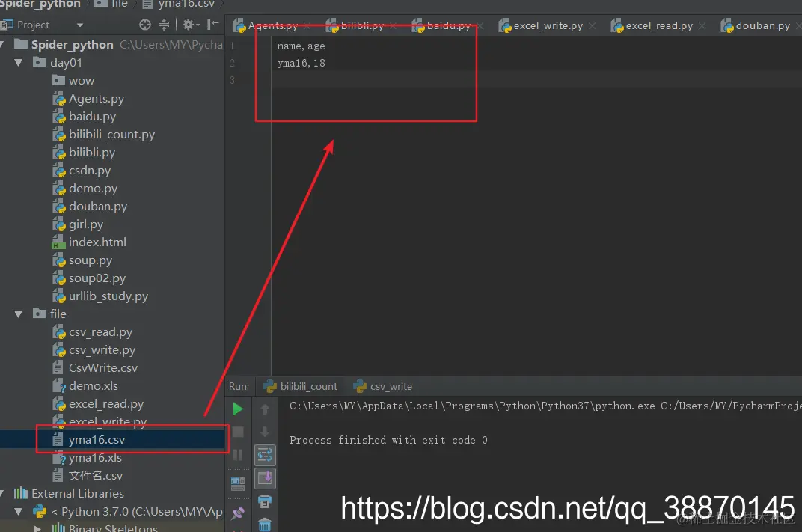Open bilibli.py in the project tree
802x532 pixels.
pos(84,153)
